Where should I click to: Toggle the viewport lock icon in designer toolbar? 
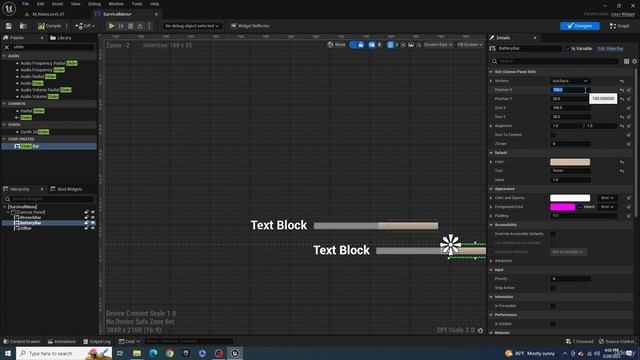(x=361, y=45)
